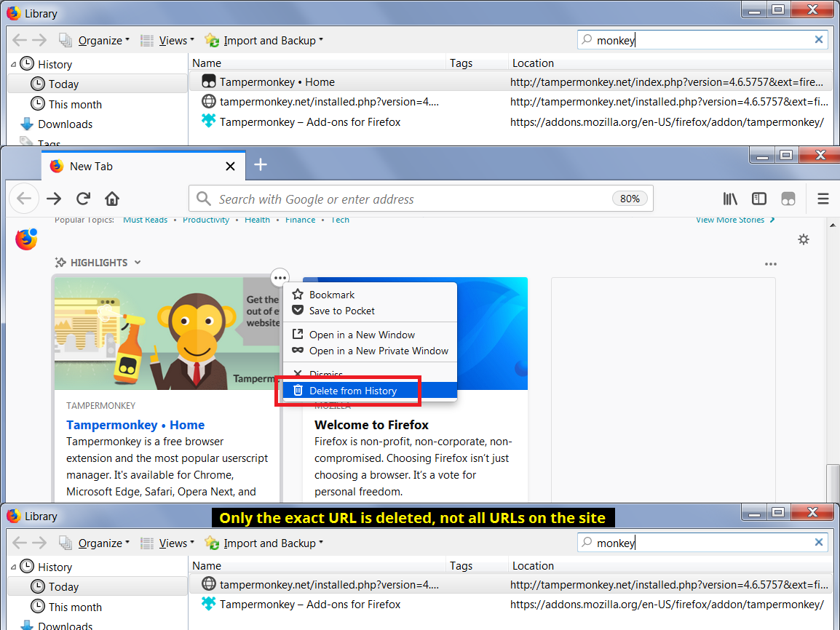840x630 pixels.
Task: Reload the current page
Action: coord(83,199)
